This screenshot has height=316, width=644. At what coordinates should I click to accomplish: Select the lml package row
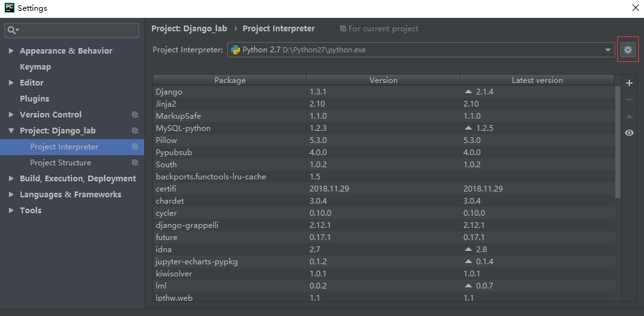pos(384,285)
